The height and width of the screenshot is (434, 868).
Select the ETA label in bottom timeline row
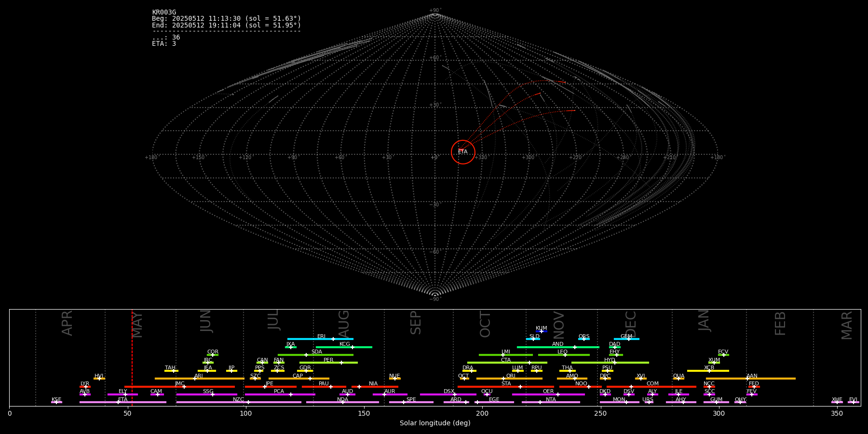point(123,400)
